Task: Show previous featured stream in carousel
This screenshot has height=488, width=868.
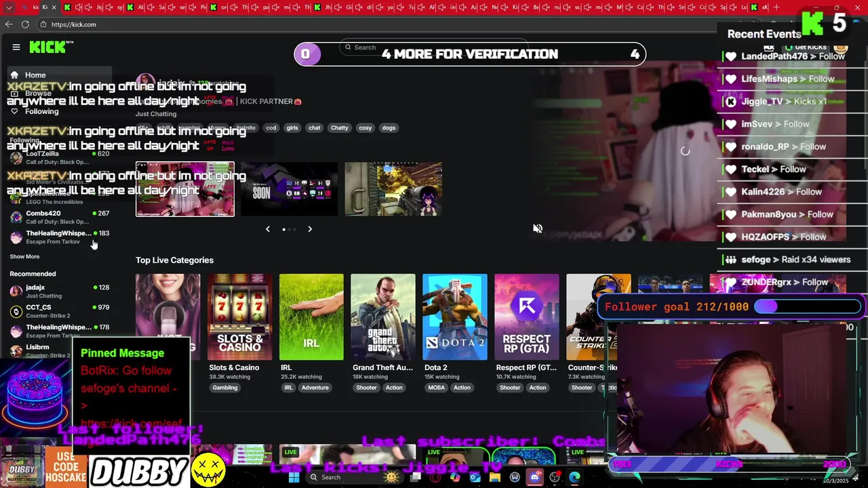Action: [x=268, y=229]
